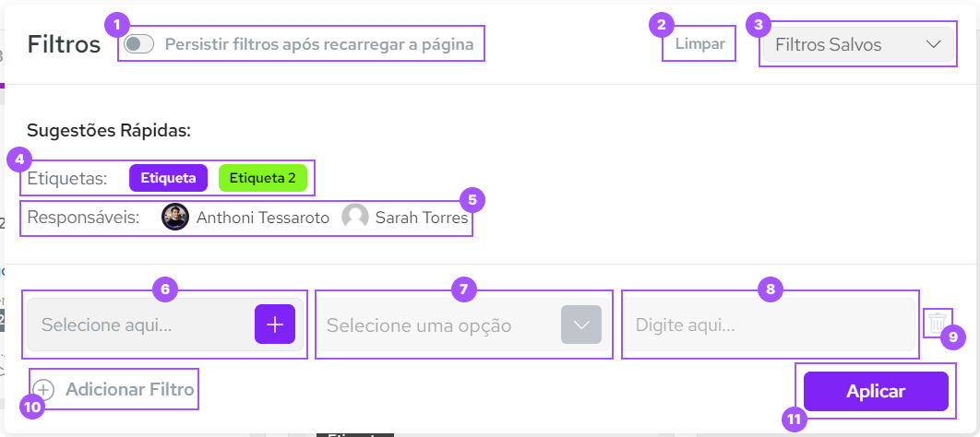Click the Aplicar button
Image resolution: width=980 pixels, height=437 pixels.
[x=877, y=392]
